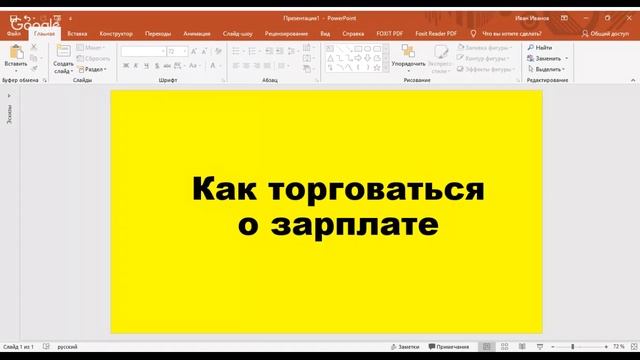Image resolution: width=640 pixels, height=360 pixels.
Task: Switch to Normal view icon
Action: click(487, 347)
